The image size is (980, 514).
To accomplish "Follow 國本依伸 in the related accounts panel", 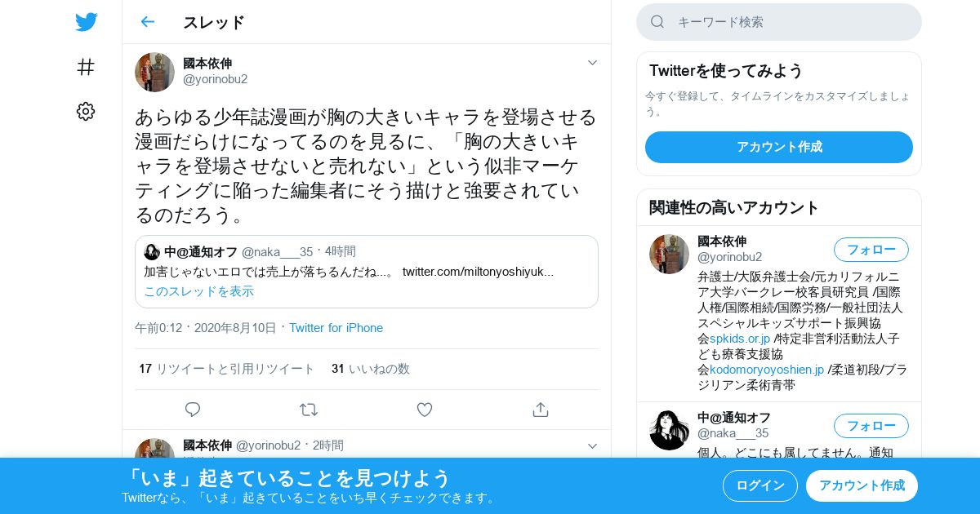I will (871, 250).
